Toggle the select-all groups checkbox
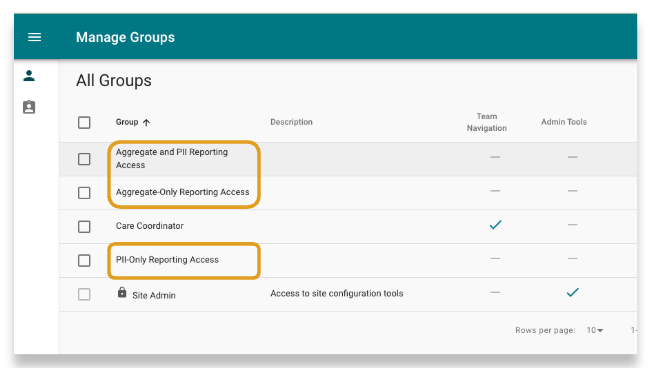The image size is (653, 368). click(84, 122)
